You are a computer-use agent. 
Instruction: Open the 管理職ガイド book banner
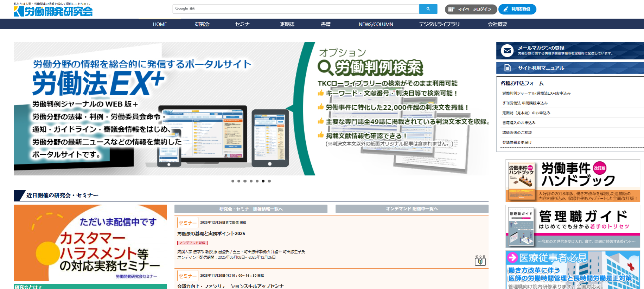pyautogui.click(x=572, y=226)
